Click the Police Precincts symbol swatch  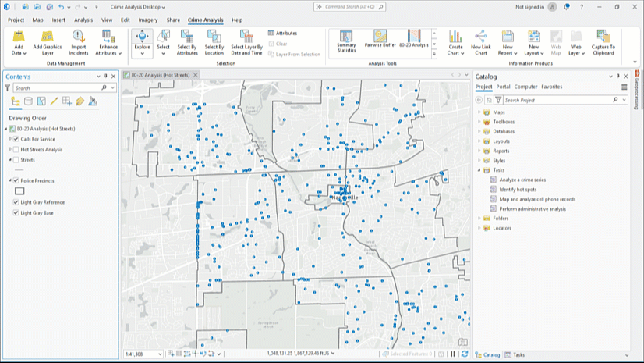coord(19,190)
